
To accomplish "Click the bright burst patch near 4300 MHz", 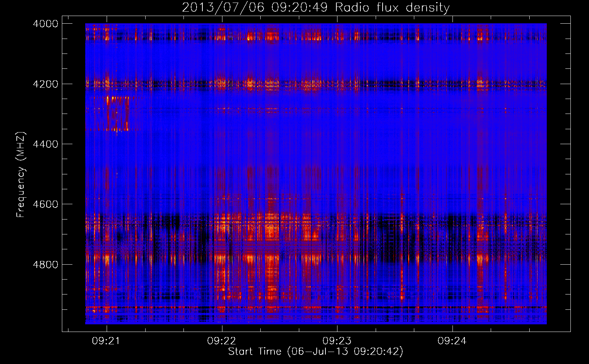I will coord(116,113).
